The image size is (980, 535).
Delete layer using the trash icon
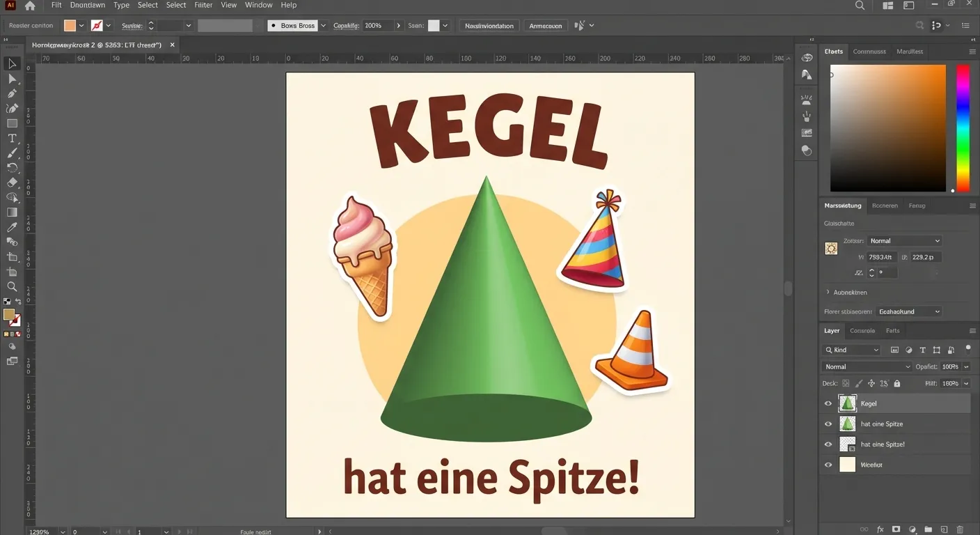960,529
